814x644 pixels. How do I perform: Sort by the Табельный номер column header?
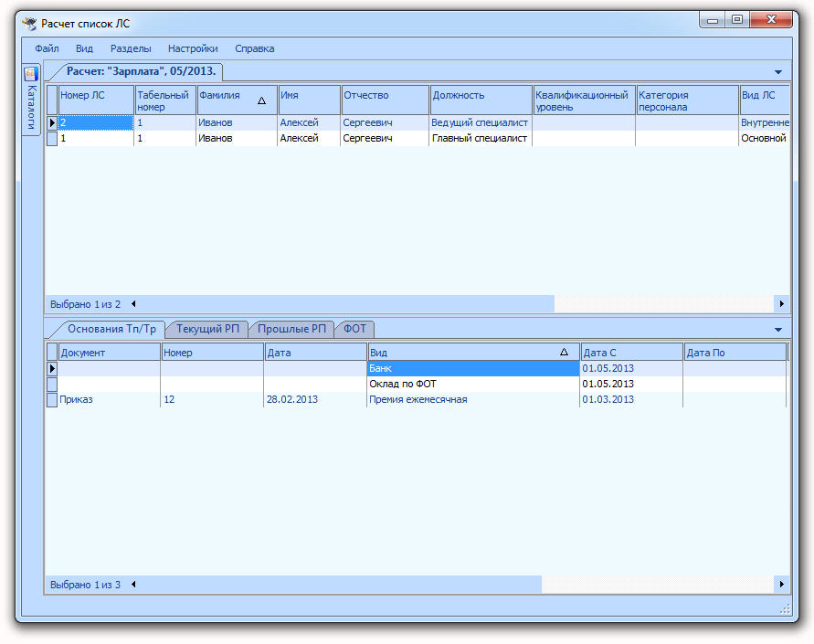point(165,100)
